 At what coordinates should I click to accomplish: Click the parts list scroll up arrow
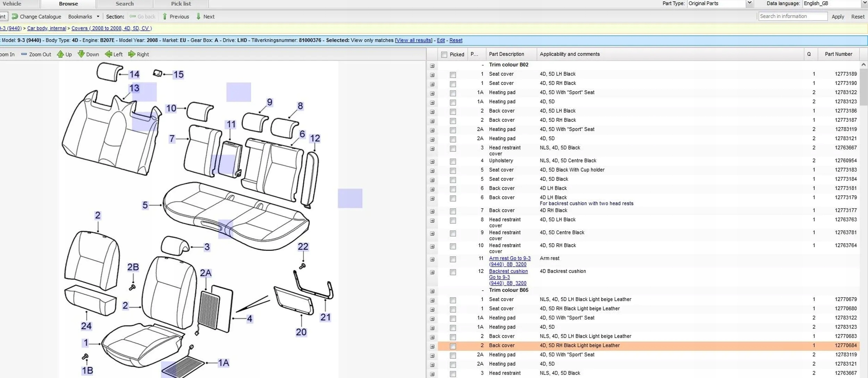click(863, 65)
